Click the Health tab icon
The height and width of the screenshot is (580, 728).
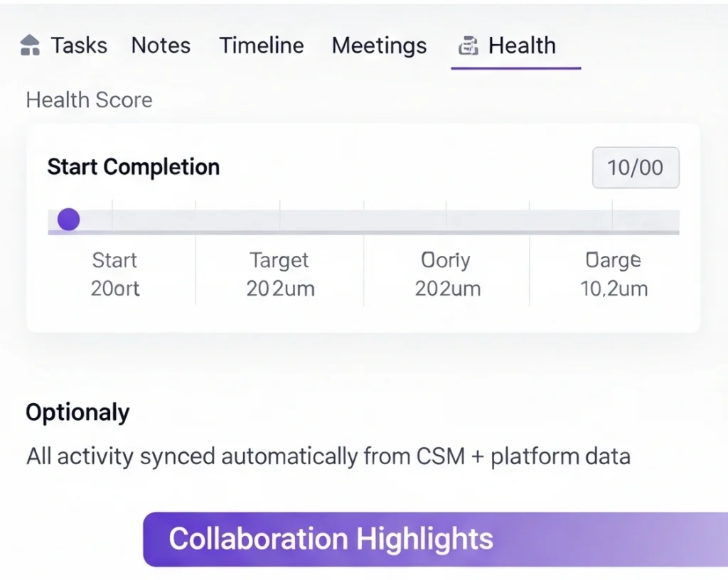pos(468,46)
